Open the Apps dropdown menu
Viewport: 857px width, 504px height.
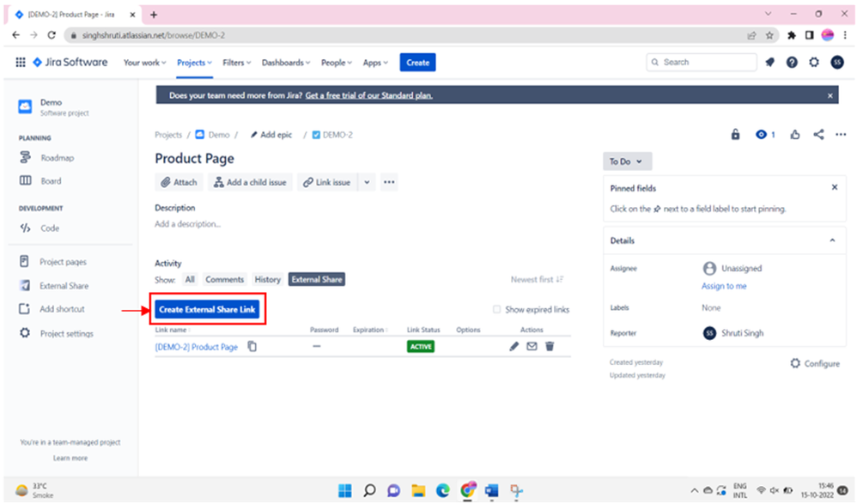pos(375,63)
